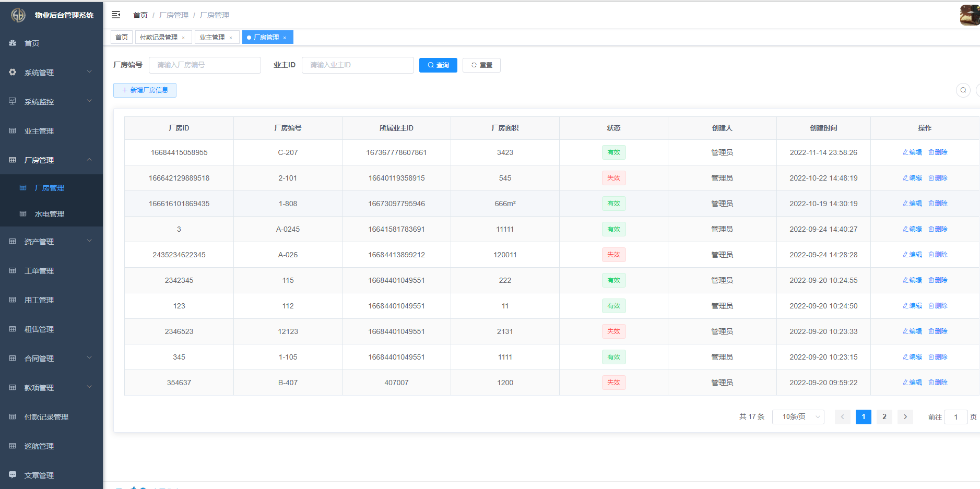Open 用工管理 in the sidebar
Image resolution: width=980 pixels, height=489 pixels.
coord(51,300)
